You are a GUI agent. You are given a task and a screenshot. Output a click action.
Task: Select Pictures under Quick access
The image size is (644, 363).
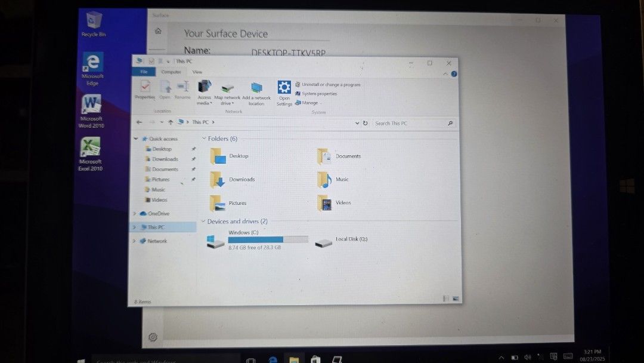tap(160, 179)
